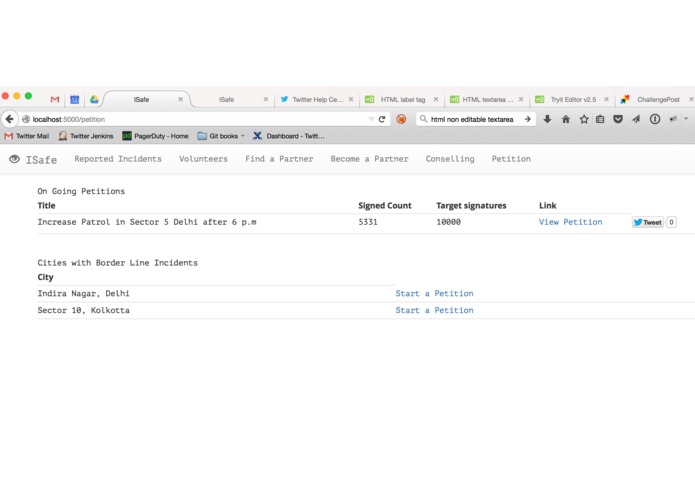Click the Tweet button
This screenshot has height=494, width=695.
click(648, 222)
